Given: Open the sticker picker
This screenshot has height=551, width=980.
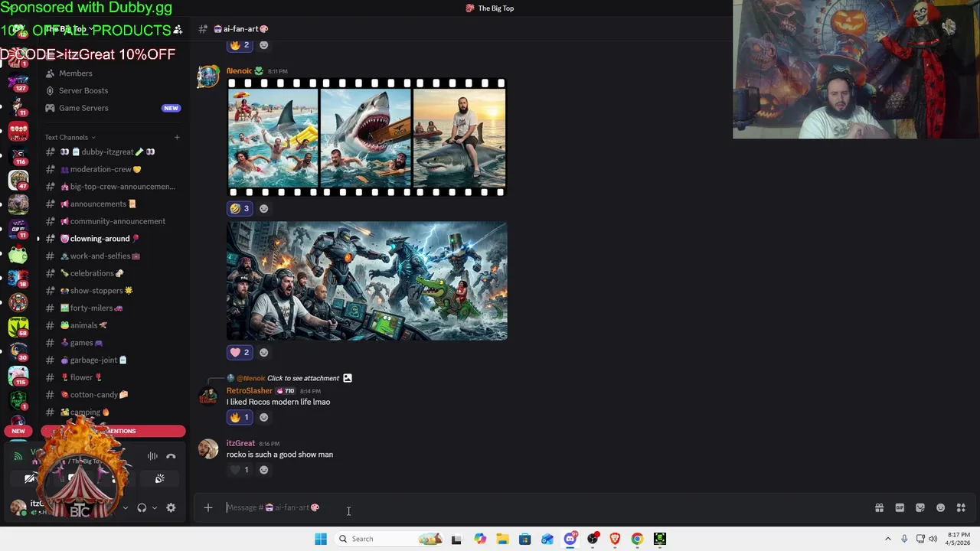Looking at the screenshot, I should coord(920,507).
